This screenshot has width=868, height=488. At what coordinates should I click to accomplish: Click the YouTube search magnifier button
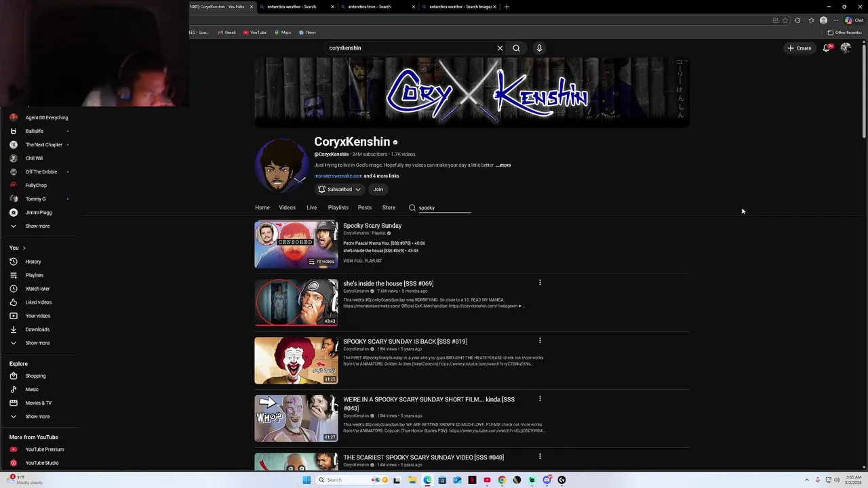click(x=516, y=48)
